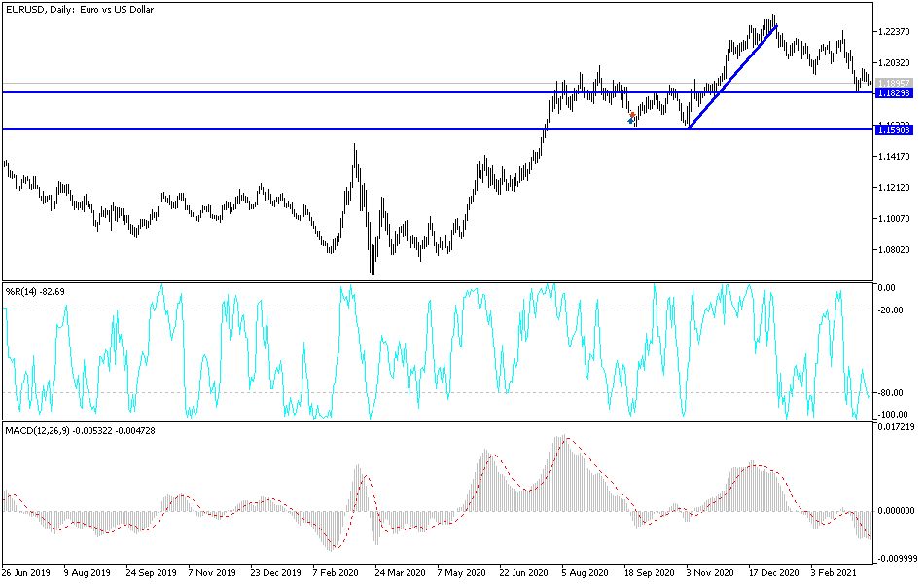Image resolution: width=924 pixels, height=584 pixels.
Task: Click the 1.22370 value on the price scale
Action: coord(892,31)
